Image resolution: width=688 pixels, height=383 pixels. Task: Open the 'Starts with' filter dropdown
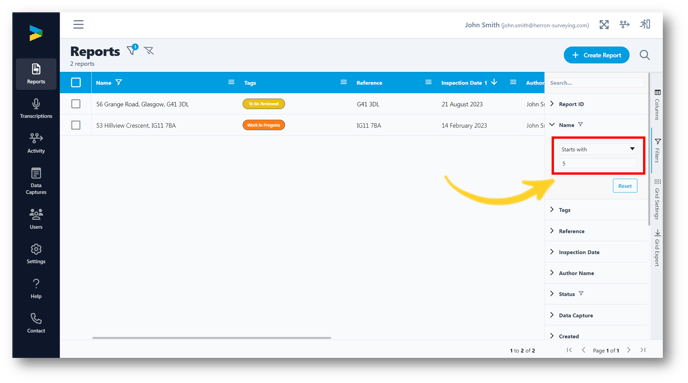(598, 149)
